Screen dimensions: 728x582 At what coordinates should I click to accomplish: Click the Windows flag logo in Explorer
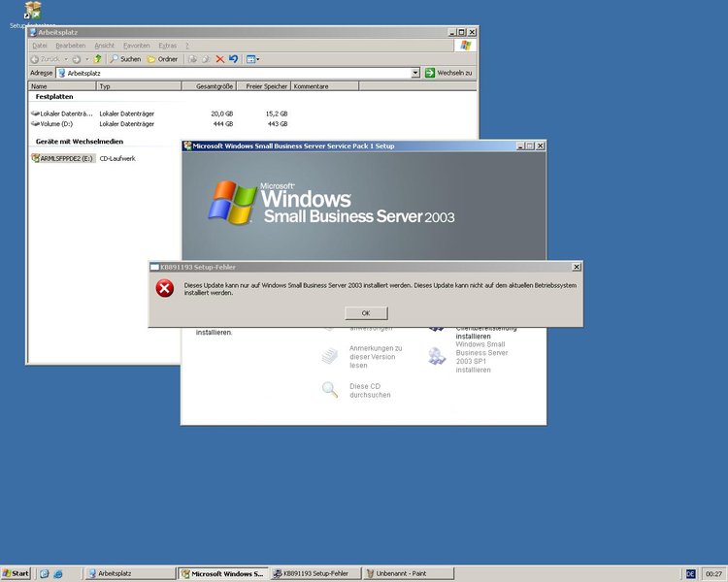click(x=466, y=46)
